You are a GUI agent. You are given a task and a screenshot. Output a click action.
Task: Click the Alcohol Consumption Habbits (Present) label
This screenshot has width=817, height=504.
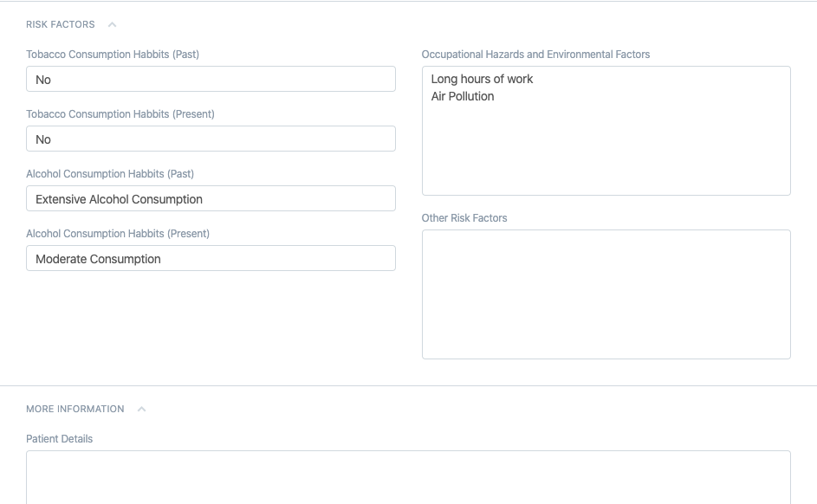pos(118,234)
